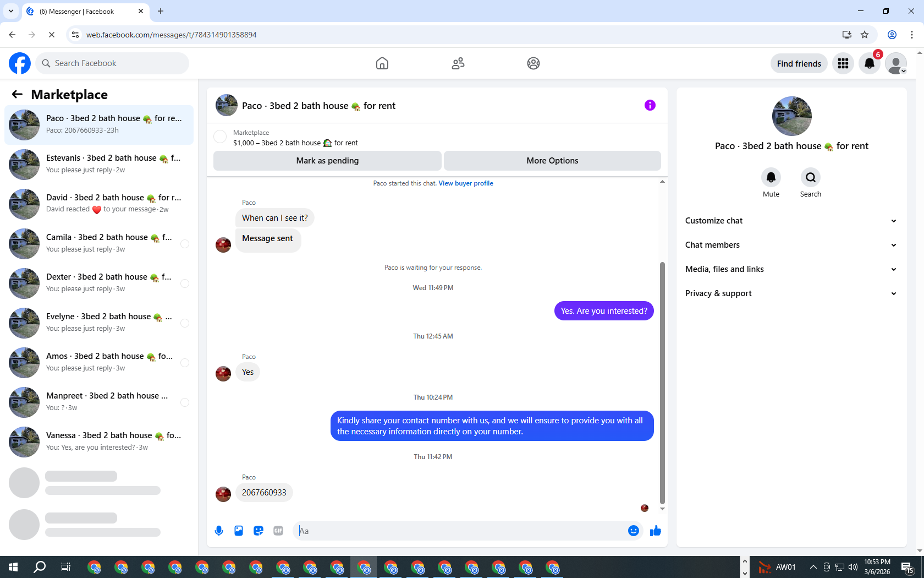Send a thumbs-up like
The width and height of the screenshot is (924, 578).
[656, 531]
